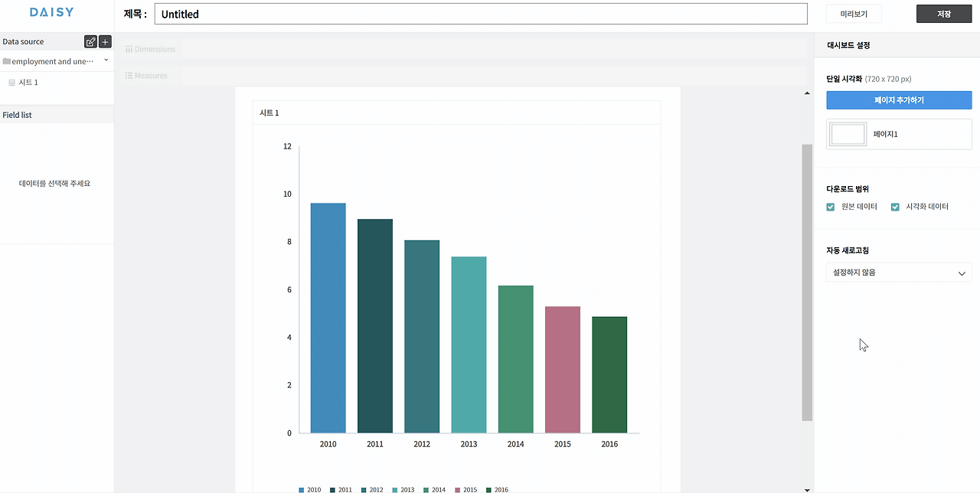The width and height of the screenshot is (980, 493).
Task: Click the 미리보기 button
Action: [854, 14]
